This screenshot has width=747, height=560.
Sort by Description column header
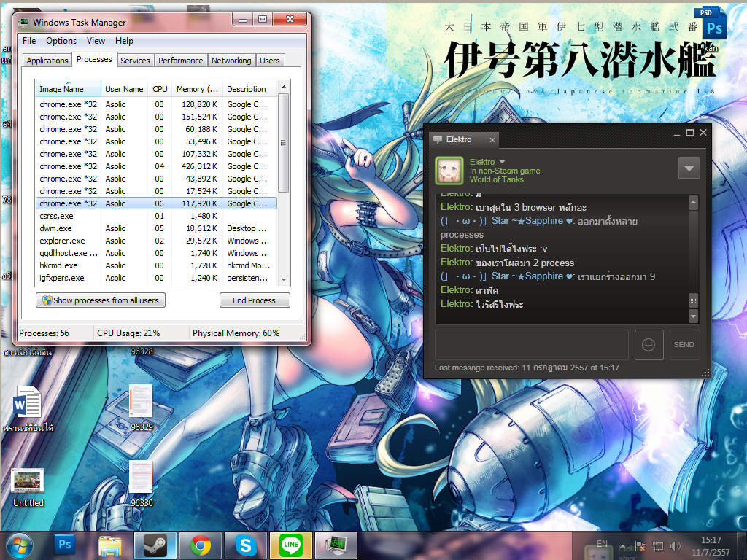(x=249, y=89)
